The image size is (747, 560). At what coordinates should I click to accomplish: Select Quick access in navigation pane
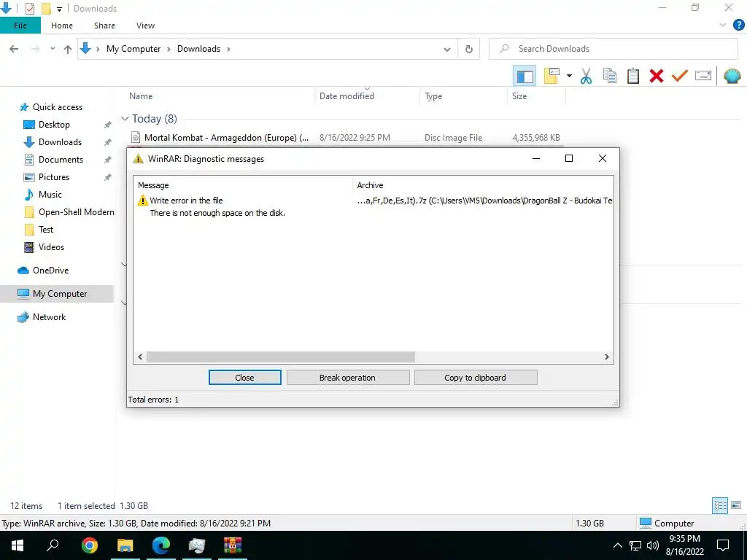[57, 107]
